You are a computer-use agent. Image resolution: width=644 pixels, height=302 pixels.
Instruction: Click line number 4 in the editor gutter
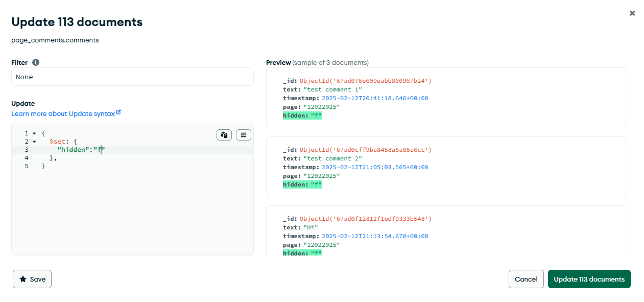click(27, 158)
